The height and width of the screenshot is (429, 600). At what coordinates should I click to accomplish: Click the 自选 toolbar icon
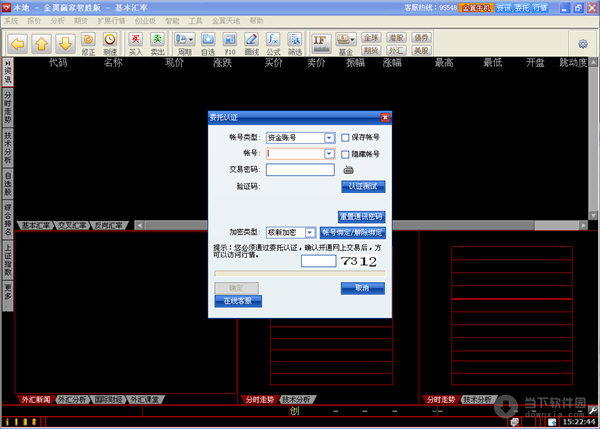(x=208, y=44)
